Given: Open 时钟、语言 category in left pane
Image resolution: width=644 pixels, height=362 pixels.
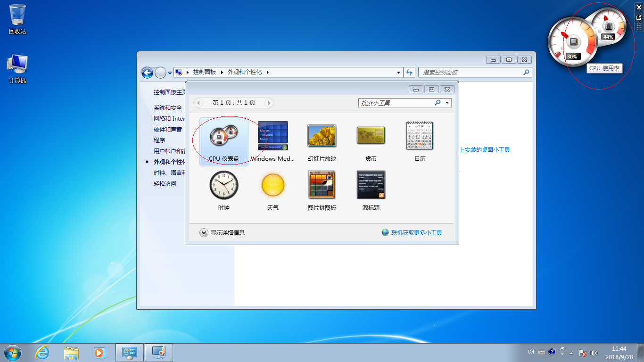Looking at the screenshot, I should [x=169, y=173].
